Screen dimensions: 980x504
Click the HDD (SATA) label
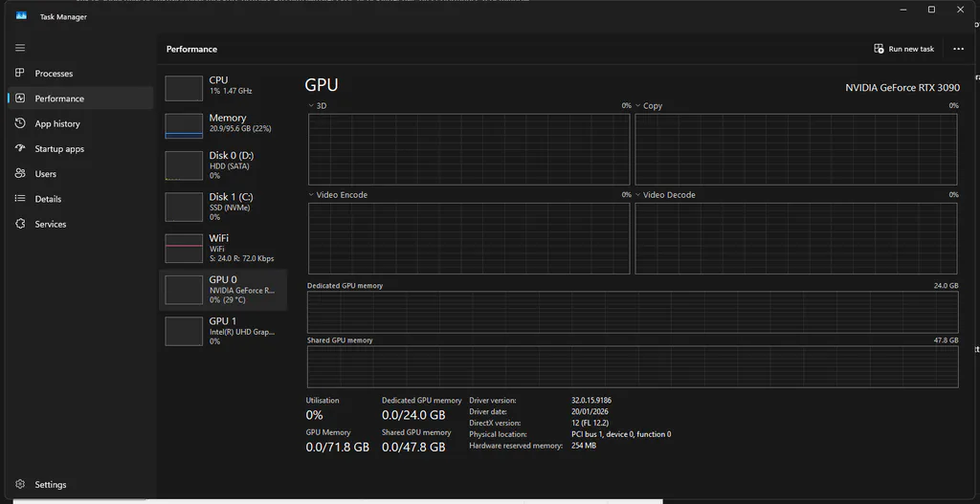(x=230, y=165)
